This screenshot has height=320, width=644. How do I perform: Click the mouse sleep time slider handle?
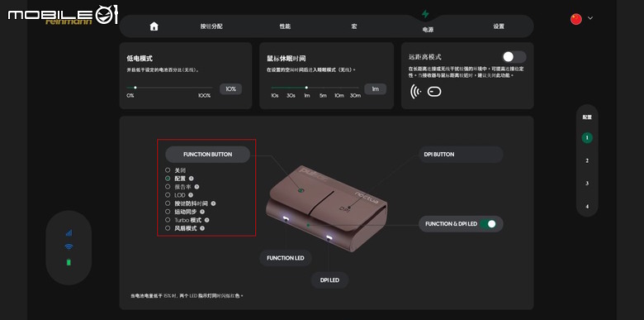point(306,87)
